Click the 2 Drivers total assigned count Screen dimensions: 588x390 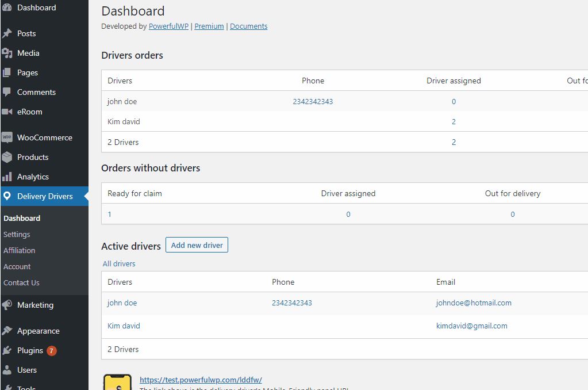(x=454, y=142)
